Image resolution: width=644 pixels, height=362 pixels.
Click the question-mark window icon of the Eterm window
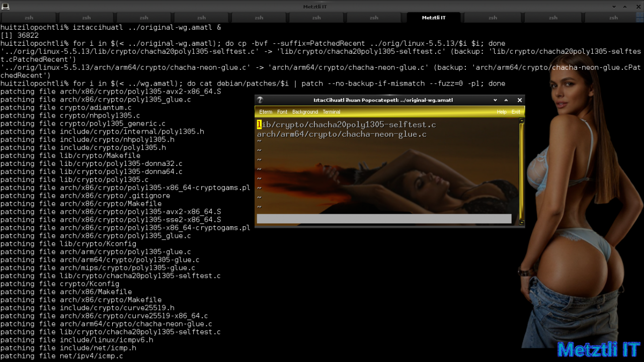coord(260,100)
